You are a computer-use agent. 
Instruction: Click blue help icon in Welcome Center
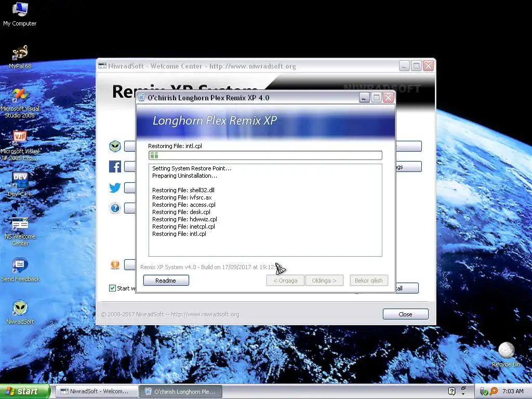[115, 208]
